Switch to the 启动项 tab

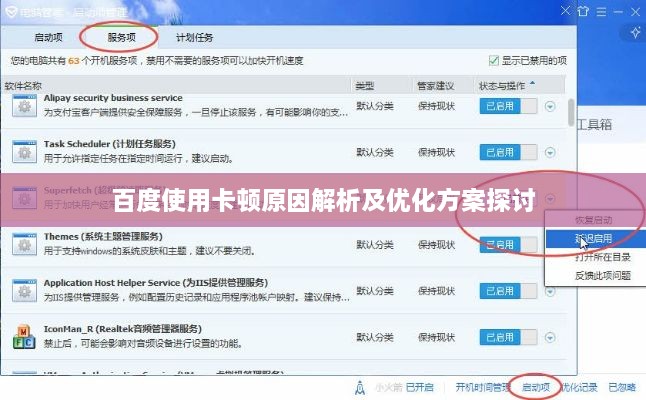(x=48, y=37)
